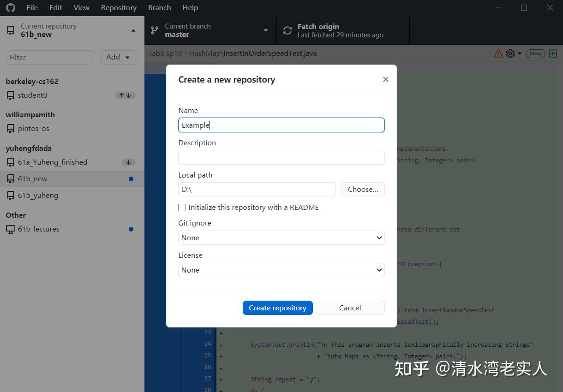Viewport: 563px width, 392px height.
Task: Open the License dropdown
Action: click(281, 270)
